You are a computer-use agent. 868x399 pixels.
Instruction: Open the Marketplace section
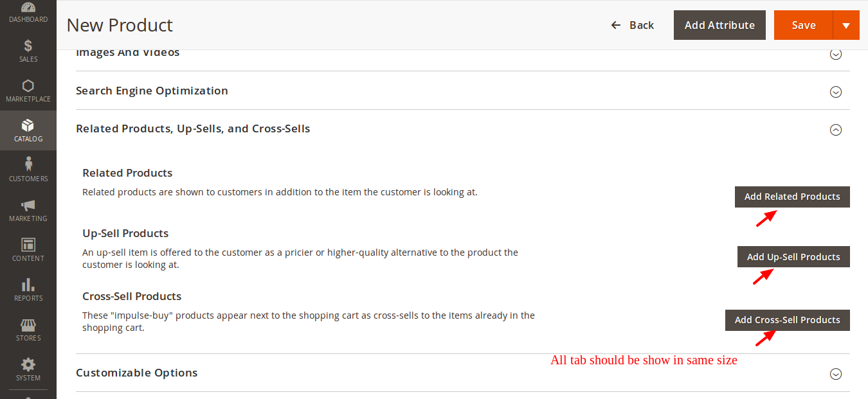point(28,90)
